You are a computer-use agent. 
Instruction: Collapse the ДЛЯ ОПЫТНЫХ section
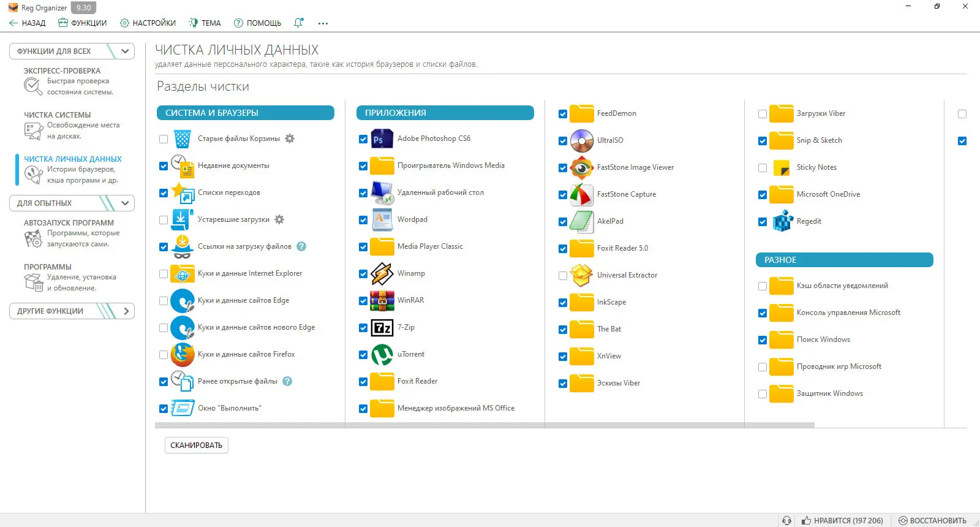point(72,203)
